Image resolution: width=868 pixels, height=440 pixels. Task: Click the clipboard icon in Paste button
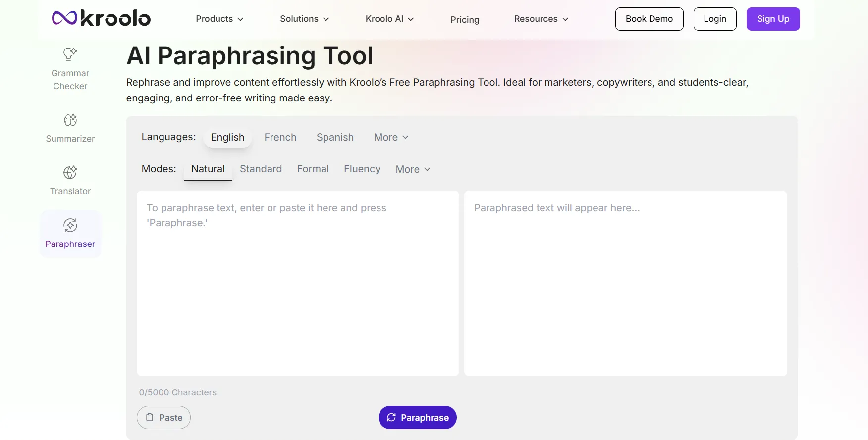(x=150, y=417)
